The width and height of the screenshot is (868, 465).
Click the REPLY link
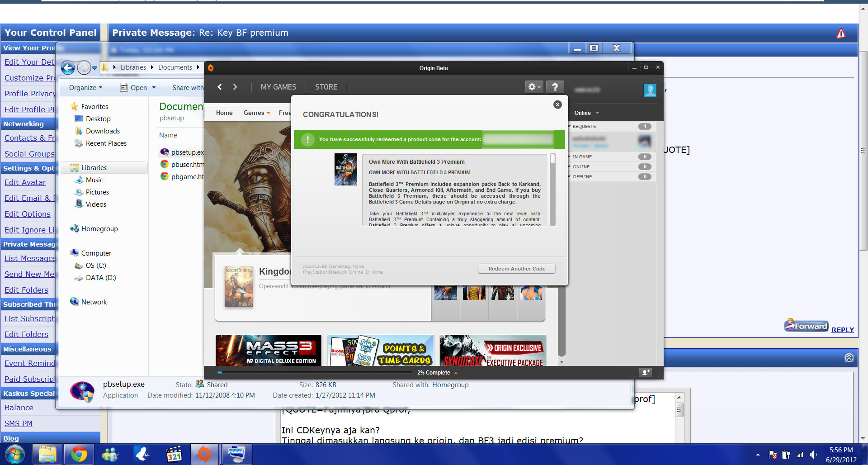point(843,330)
